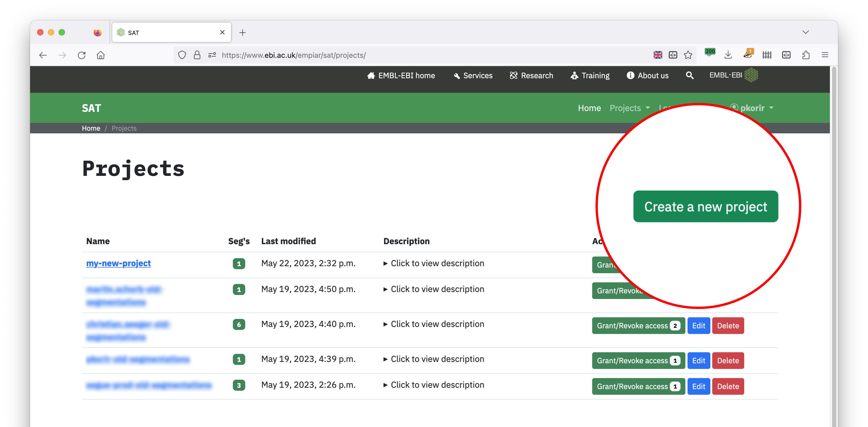Open the Firefox hamburger menu
Screen dimensions: 868x427
point(825,55)
